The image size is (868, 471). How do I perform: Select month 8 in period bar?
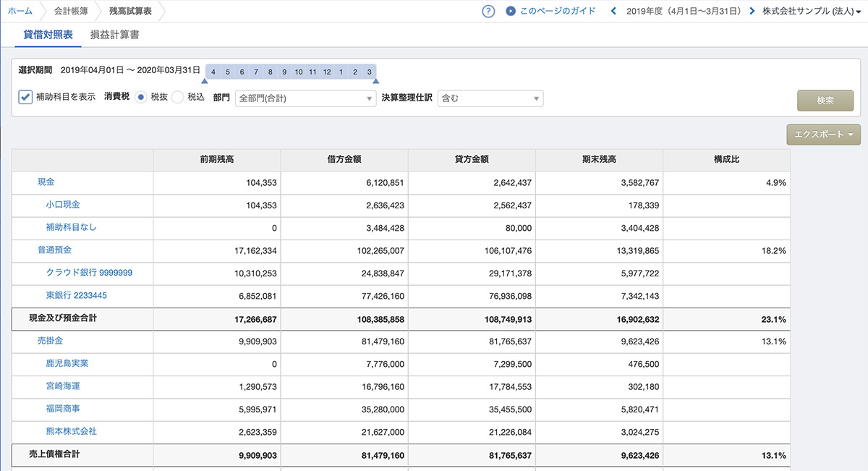270,72
